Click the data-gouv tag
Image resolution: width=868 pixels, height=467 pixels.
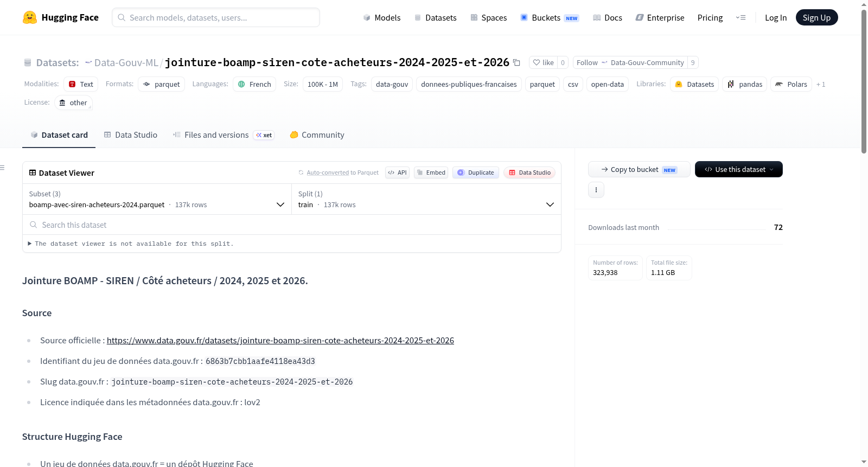click(392, 84)
